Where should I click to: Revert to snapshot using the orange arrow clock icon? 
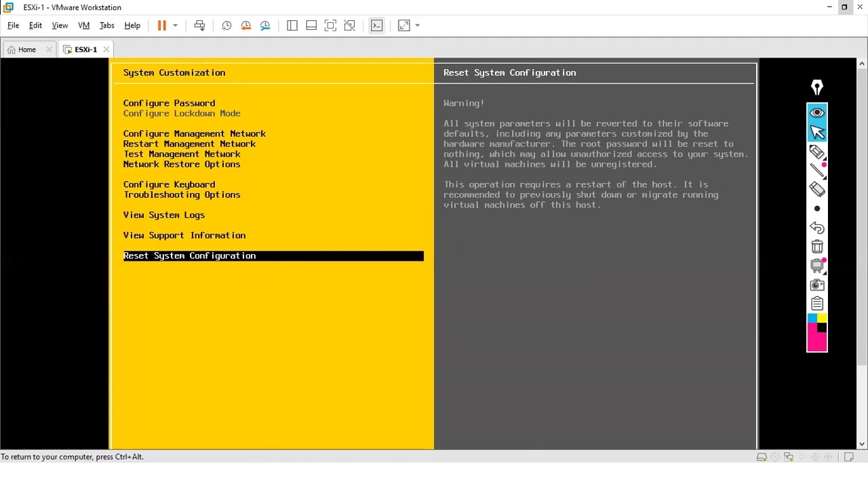[246, 26]
